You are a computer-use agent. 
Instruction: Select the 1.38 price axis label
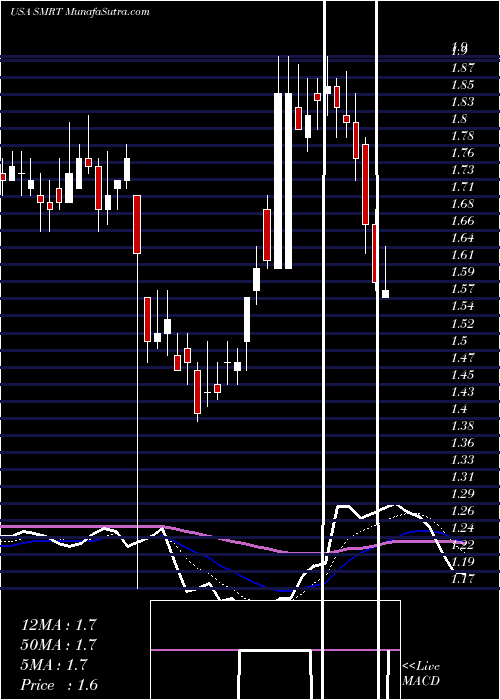(465, 425)
